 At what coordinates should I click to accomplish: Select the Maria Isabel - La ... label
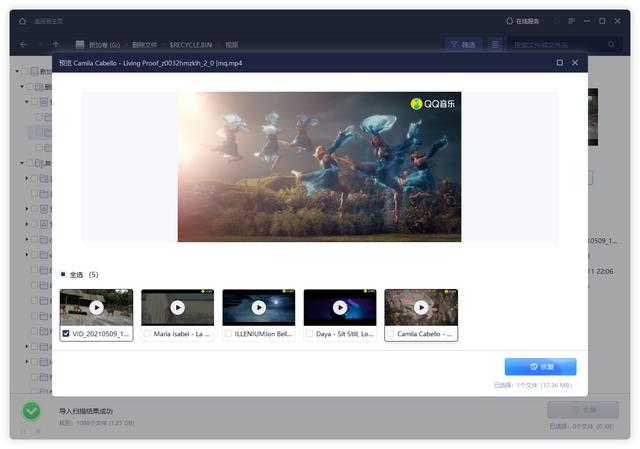pos(182,333)
